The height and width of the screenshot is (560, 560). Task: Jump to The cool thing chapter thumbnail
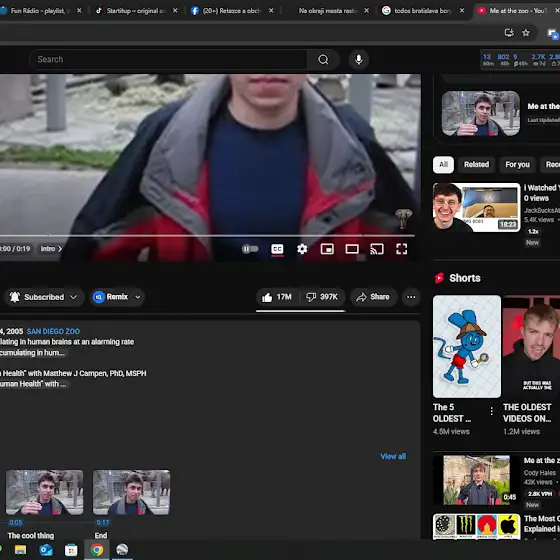[45, 492]
